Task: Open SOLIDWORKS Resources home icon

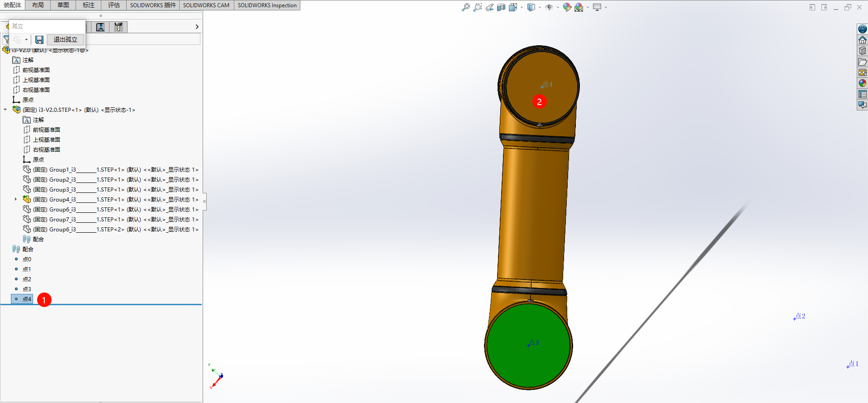Action: click(863, 40)
